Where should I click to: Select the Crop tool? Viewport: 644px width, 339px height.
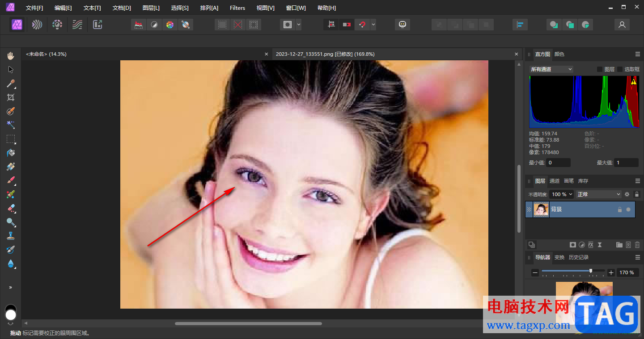pos(11,97)
